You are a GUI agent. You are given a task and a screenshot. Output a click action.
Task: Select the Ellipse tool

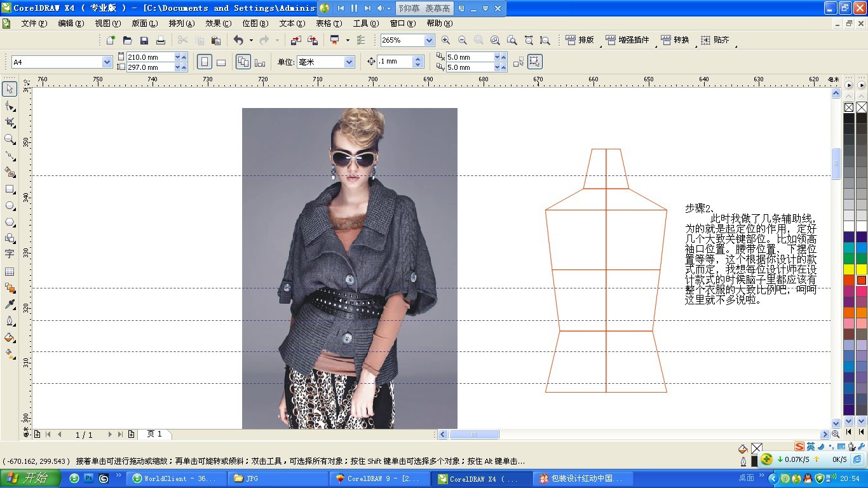tap(10, 205)
